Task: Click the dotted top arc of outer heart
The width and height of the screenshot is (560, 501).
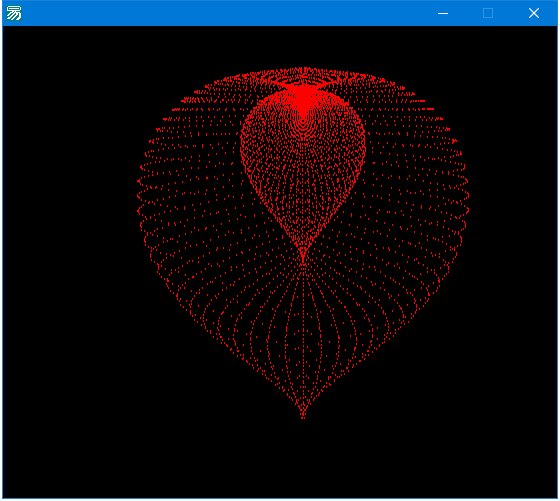Action: click(303, 71)
